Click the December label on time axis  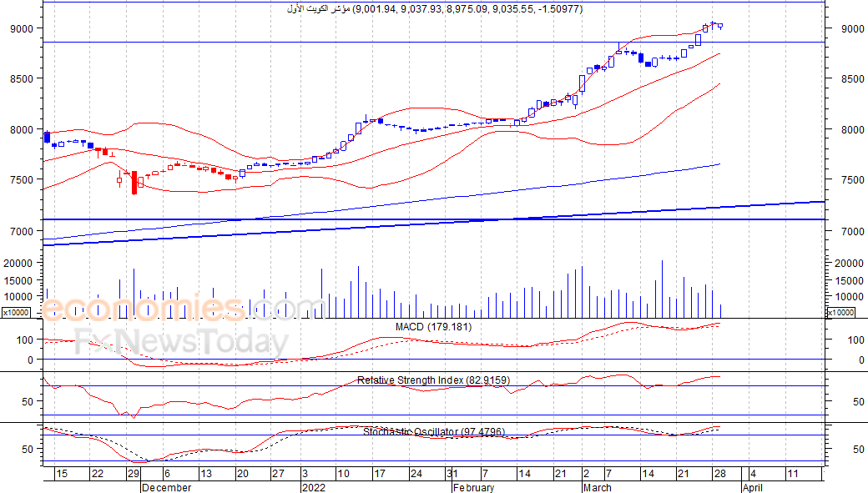tap(166, 487)
